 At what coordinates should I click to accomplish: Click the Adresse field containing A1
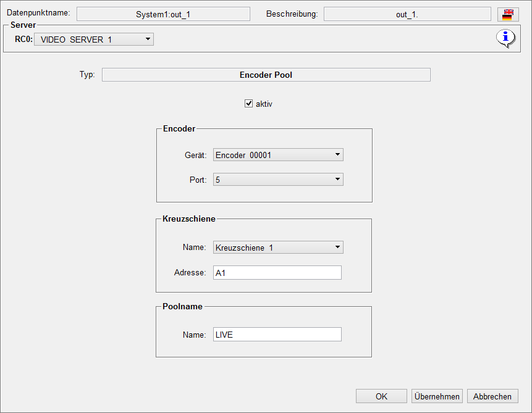pos(277,272)
